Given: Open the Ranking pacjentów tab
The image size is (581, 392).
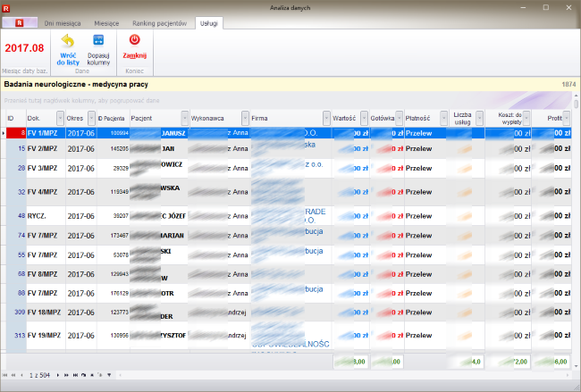Looking at the screenshot, I should tap(159, 22).
